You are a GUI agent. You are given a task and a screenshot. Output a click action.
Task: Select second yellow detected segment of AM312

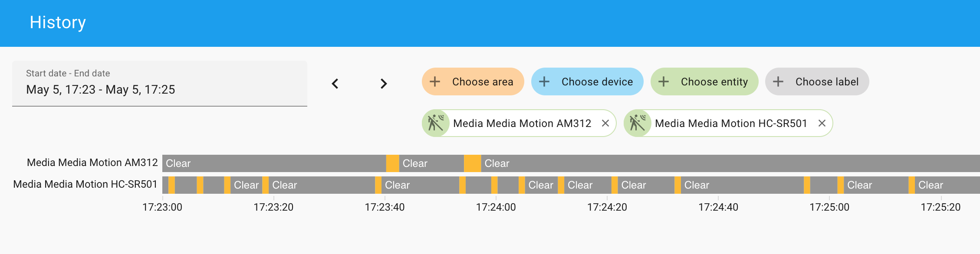click(472, 163)
